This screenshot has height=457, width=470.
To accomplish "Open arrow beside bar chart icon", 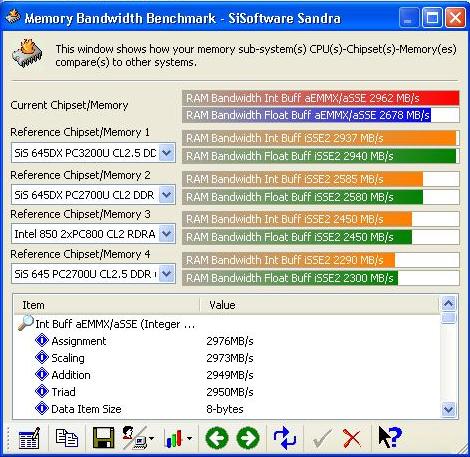I will 189,438.
